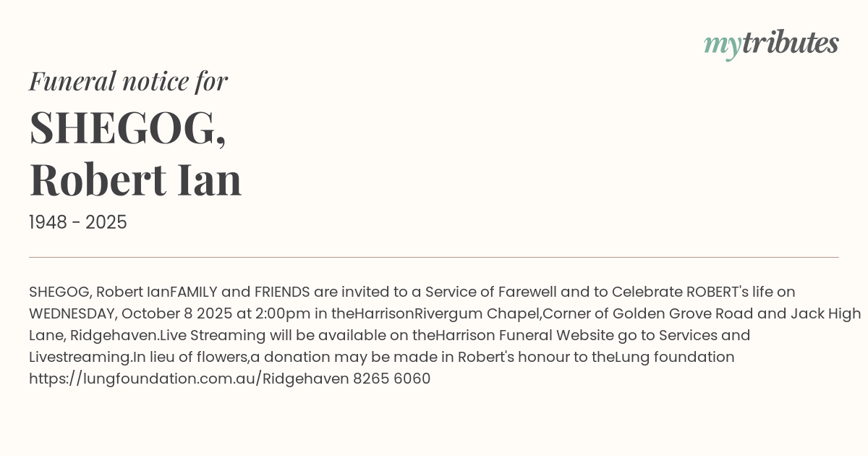This screenshot has height=456, width=868.
Task: Click the "WEDNESDAY, October 8 2025" date
Action: [119, 313]
